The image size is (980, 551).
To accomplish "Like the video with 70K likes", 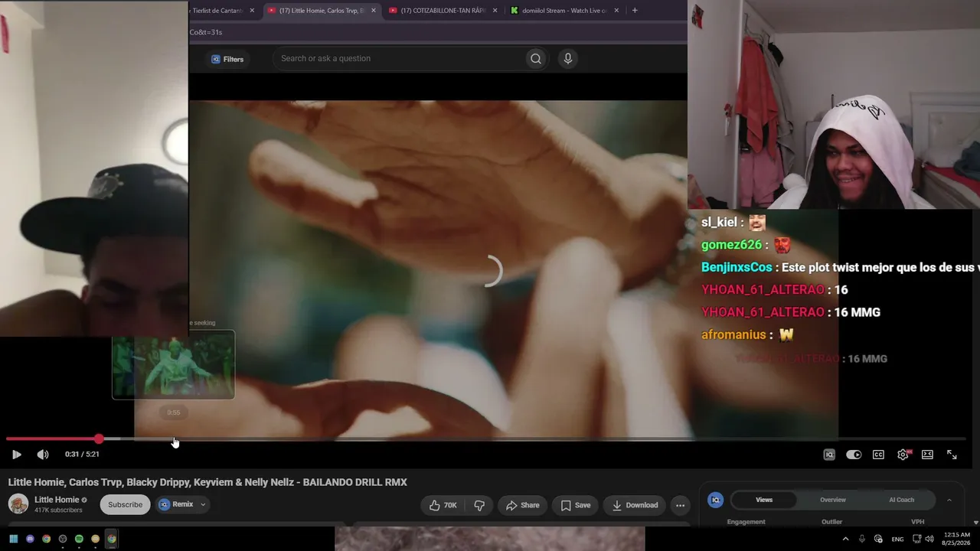I will tap(443, 505).
